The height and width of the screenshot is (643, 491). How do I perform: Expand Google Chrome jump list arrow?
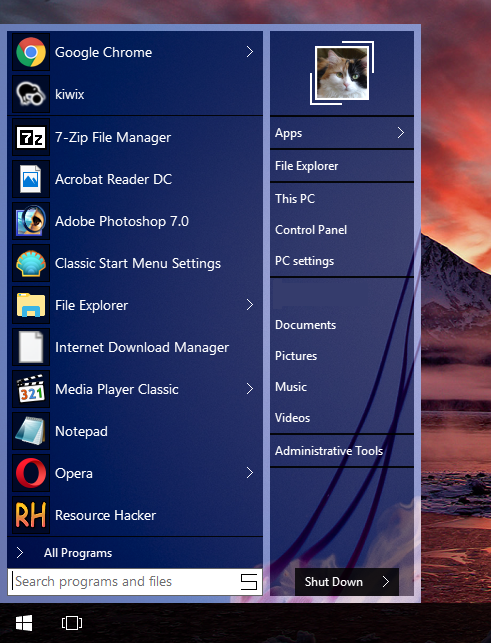pos(249,52)
